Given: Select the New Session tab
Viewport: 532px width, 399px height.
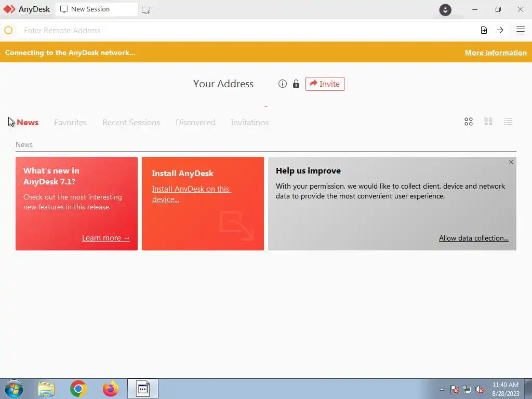Looking at the screenshot, I should coord(97,9).
